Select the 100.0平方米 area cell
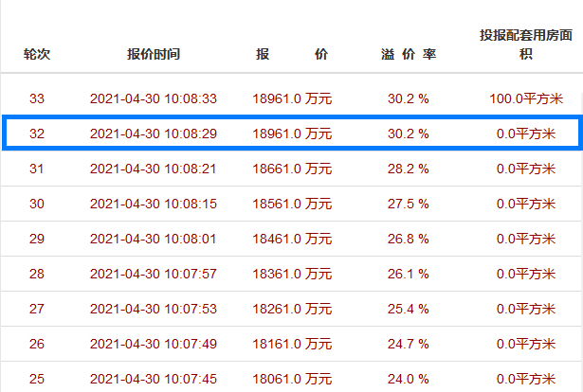 pyautogui.click(x=524, y=98)
